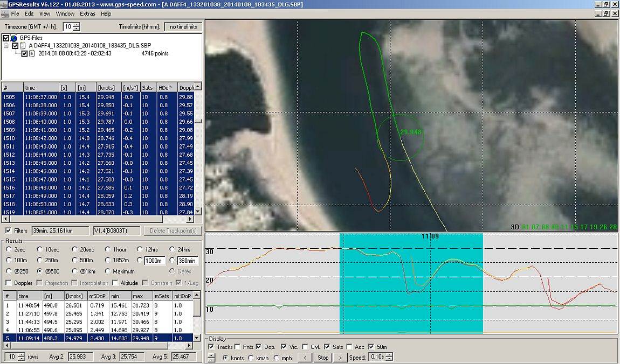Click the application icon in the menu bar
This screenshot has width=620, height=364.
point(5,13)
